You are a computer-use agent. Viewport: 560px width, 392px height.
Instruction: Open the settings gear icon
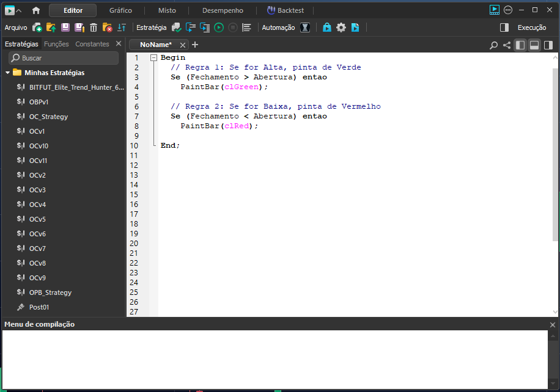click(341, 27)
